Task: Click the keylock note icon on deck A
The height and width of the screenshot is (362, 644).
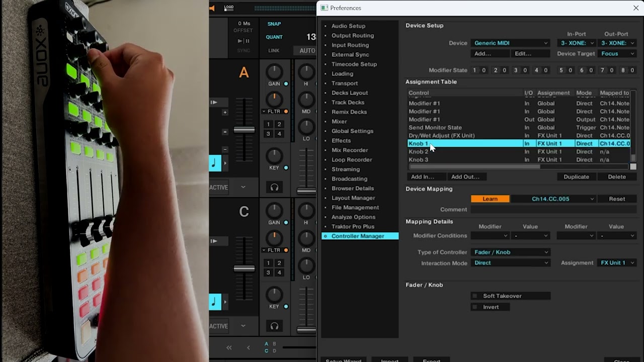Action: click(x=215, y=163)
